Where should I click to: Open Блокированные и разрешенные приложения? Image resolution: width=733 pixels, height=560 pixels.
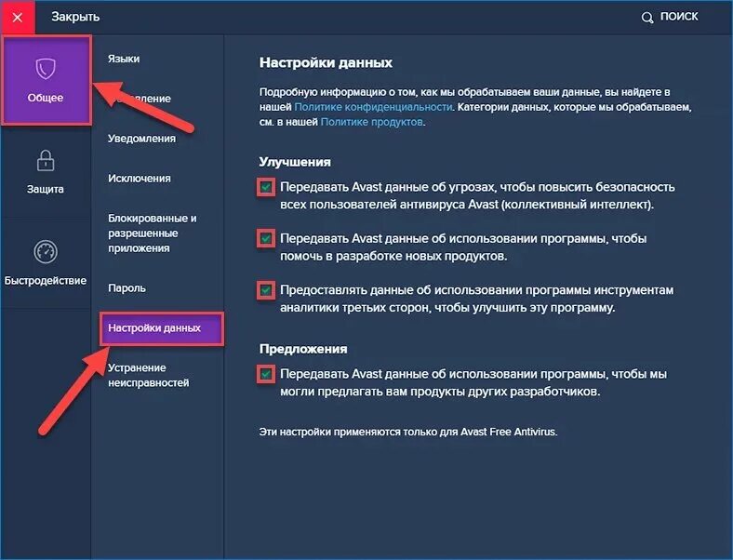(153, 233)
